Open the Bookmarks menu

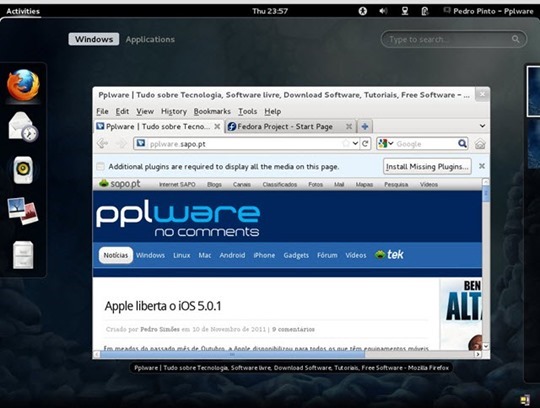click(212, 112)
